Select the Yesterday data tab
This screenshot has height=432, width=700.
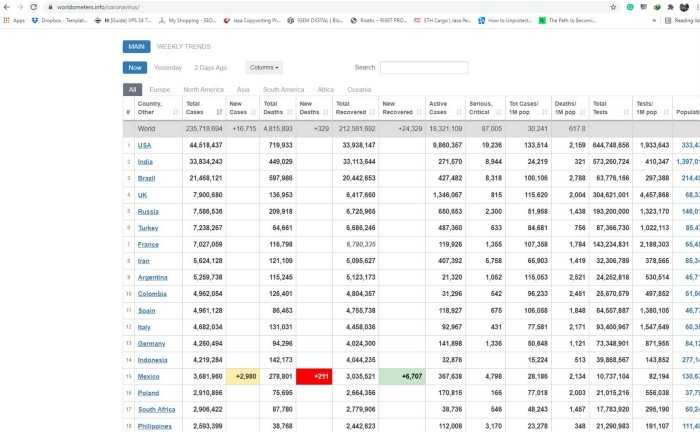click(168, 68)
